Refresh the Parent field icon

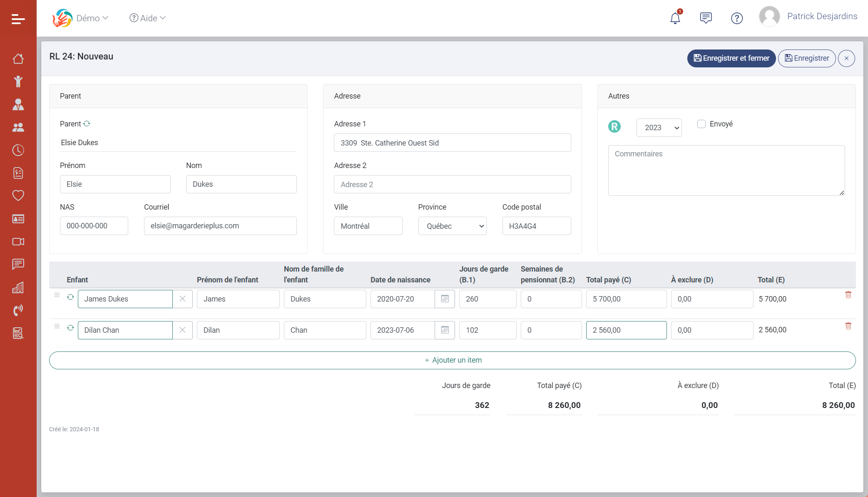[87, 124]
